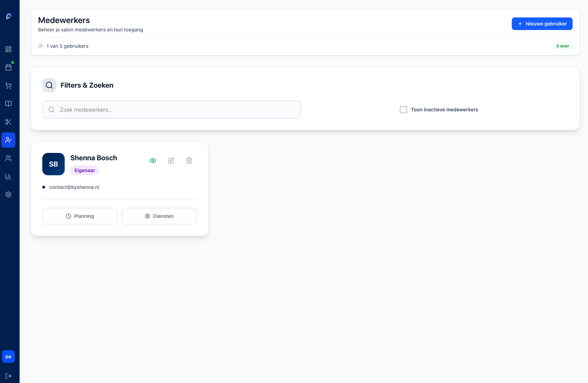The image size is (588, 383).
Task: Open Planning for Shenna Bosch
Action: (80, 216)
